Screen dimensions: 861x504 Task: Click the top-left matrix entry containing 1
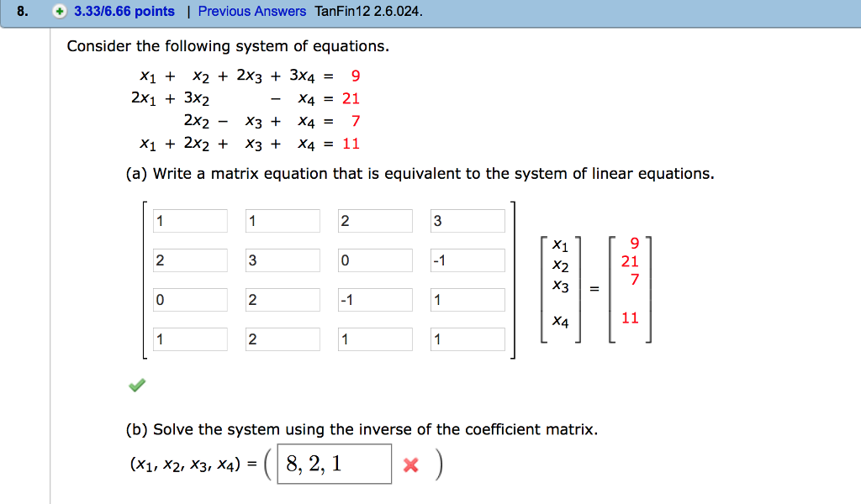tap(189, 220)
